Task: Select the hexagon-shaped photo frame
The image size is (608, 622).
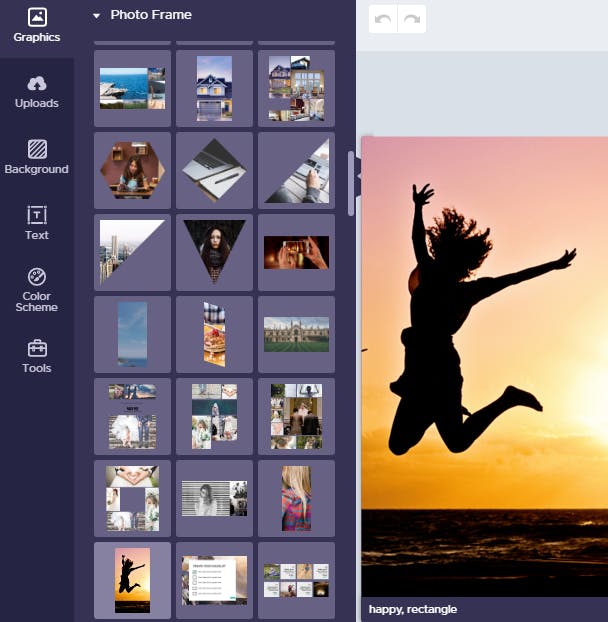Action: click(132, 170)
